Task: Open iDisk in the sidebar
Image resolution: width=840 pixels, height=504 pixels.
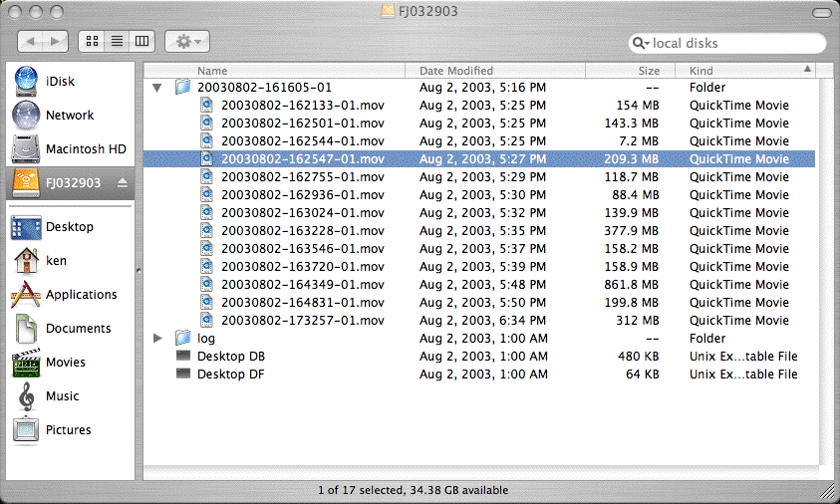Action: [x=60, y=82]
